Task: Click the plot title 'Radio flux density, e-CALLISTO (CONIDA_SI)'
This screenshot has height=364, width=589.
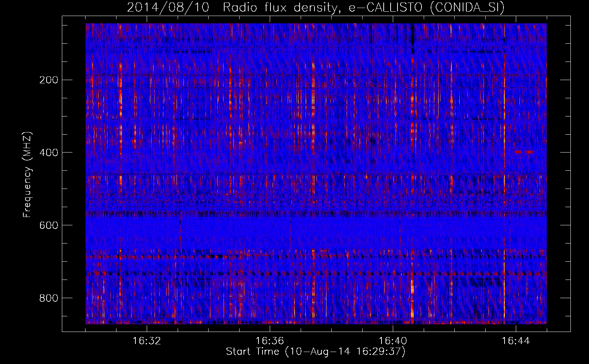Action: tap(364, 7)
